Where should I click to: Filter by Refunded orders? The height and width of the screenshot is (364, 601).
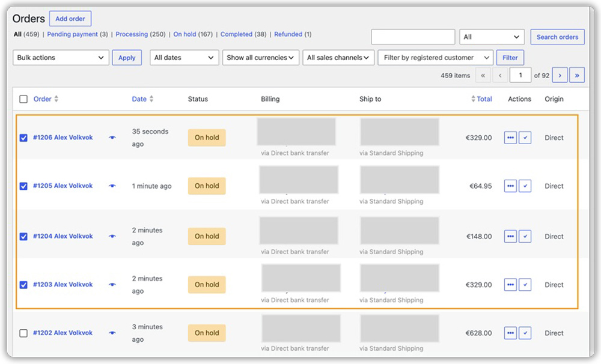click(x=288, y=34)
